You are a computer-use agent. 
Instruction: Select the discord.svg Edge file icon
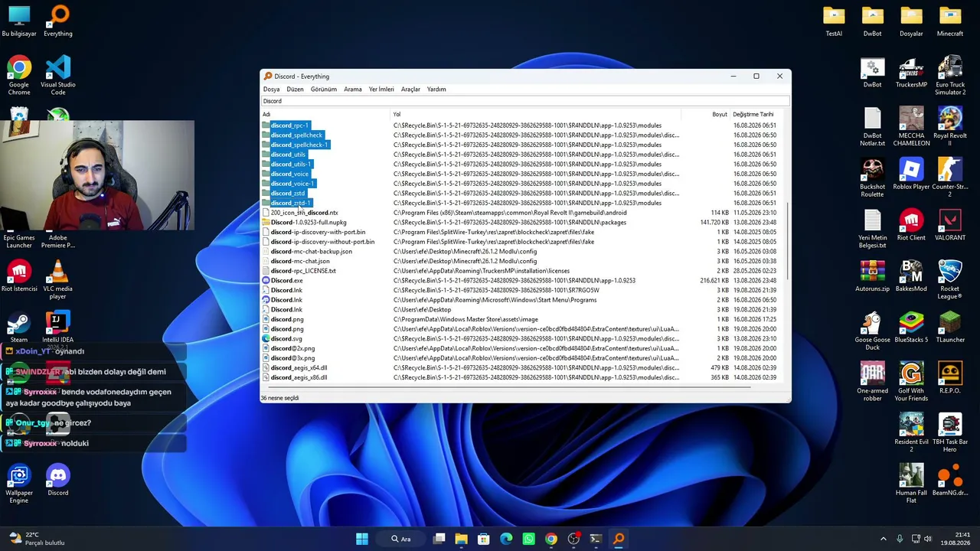(x=266, y=339)
